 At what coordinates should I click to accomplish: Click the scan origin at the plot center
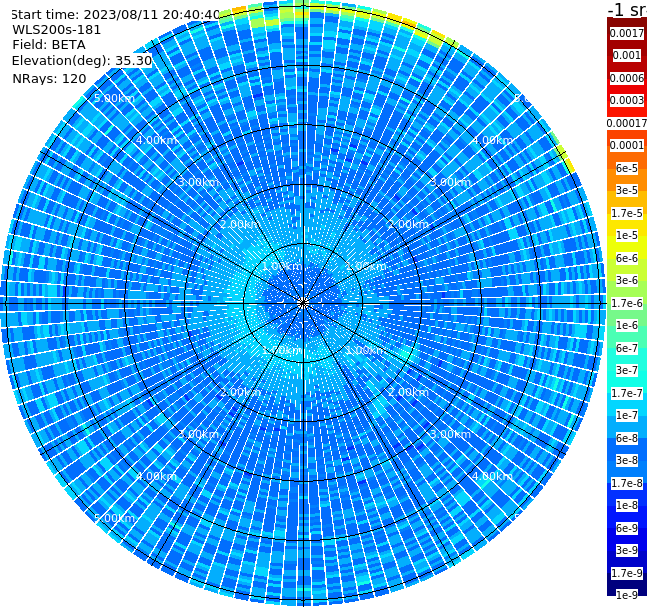[303, 303]
